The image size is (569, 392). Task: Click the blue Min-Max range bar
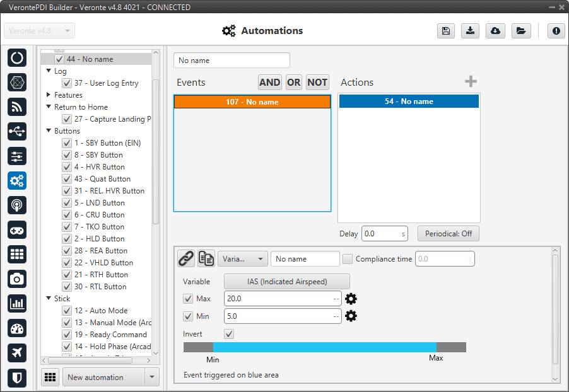(x=324, y=347)
